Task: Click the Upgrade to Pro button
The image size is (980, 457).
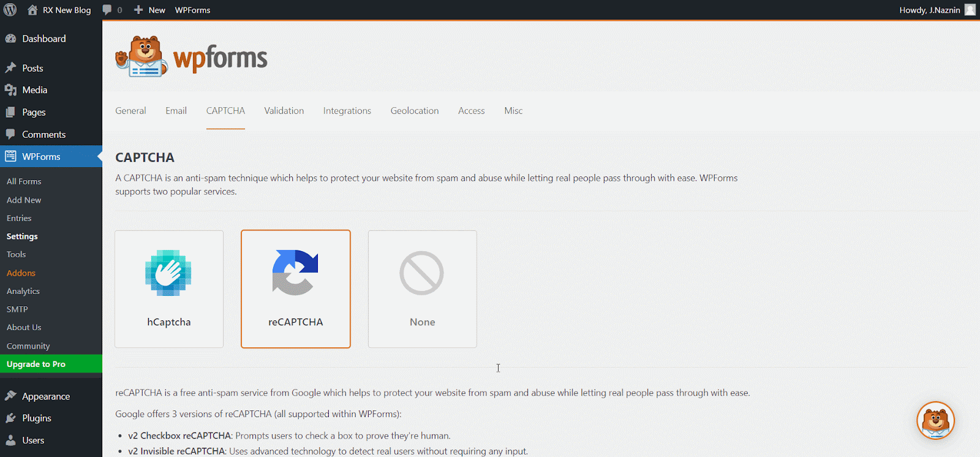Action: point(51,364)
